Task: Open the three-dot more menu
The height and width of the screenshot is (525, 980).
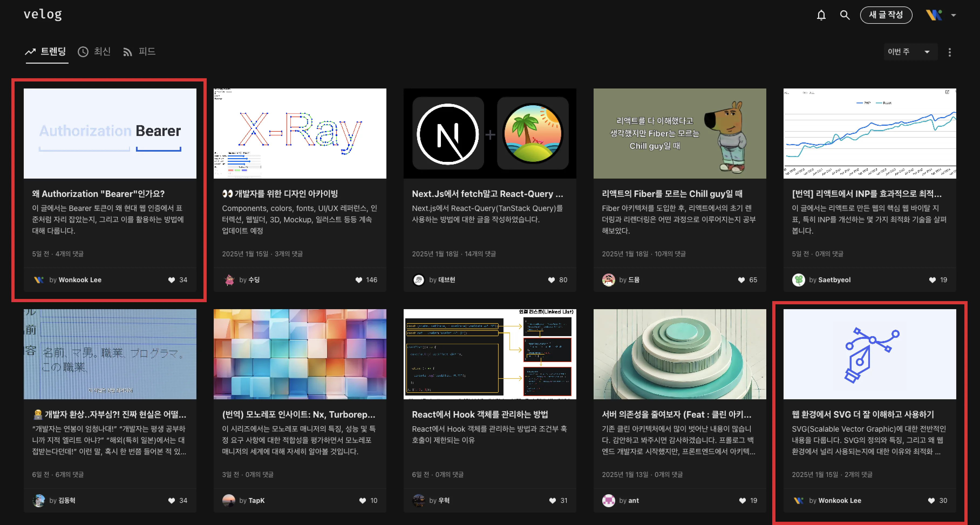Action: click(950, 52)
